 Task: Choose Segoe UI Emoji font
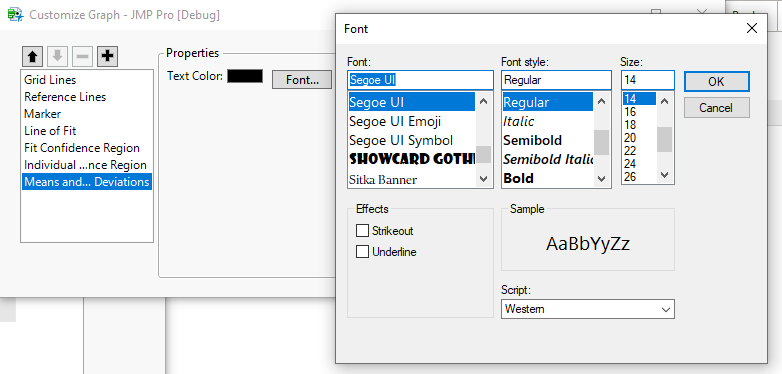pyautogui.click(x=411, y=121)
